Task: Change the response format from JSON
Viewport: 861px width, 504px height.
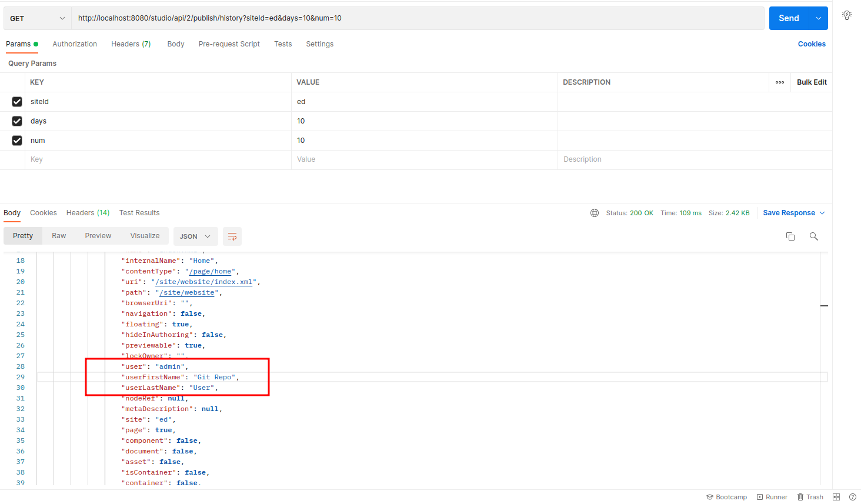Action: pos(195,236)
